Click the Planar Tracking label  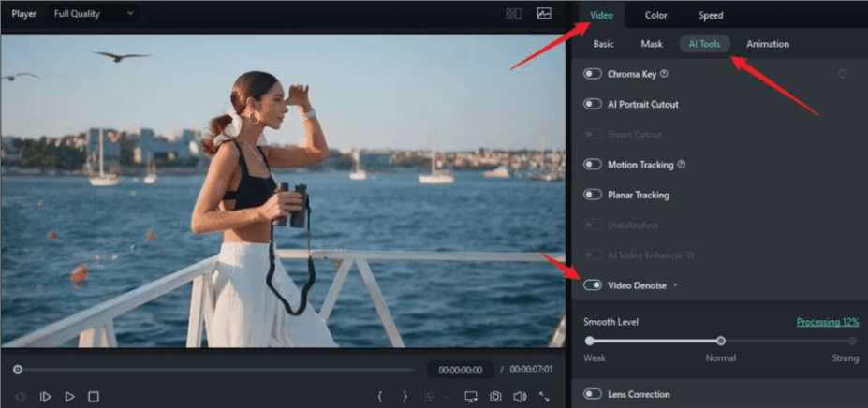pyautogui.click(x=639, y=195)
